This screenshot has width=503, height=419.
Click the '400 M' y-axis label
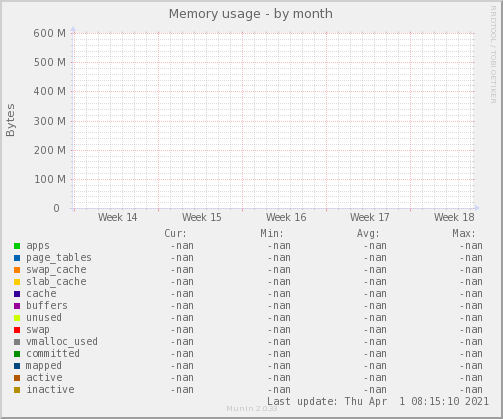tap(49, 91)
